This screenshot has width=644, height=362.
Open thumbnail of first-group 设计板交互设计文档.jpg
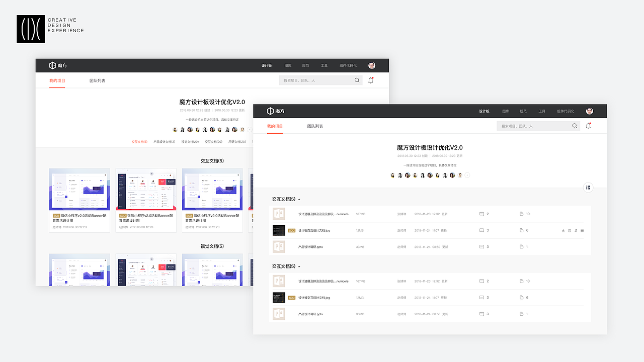[x=279, y=230]
